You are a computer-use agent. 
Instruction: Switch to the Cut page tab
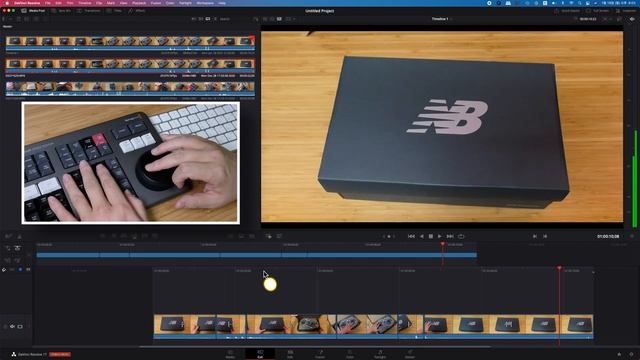click(260, 354)
